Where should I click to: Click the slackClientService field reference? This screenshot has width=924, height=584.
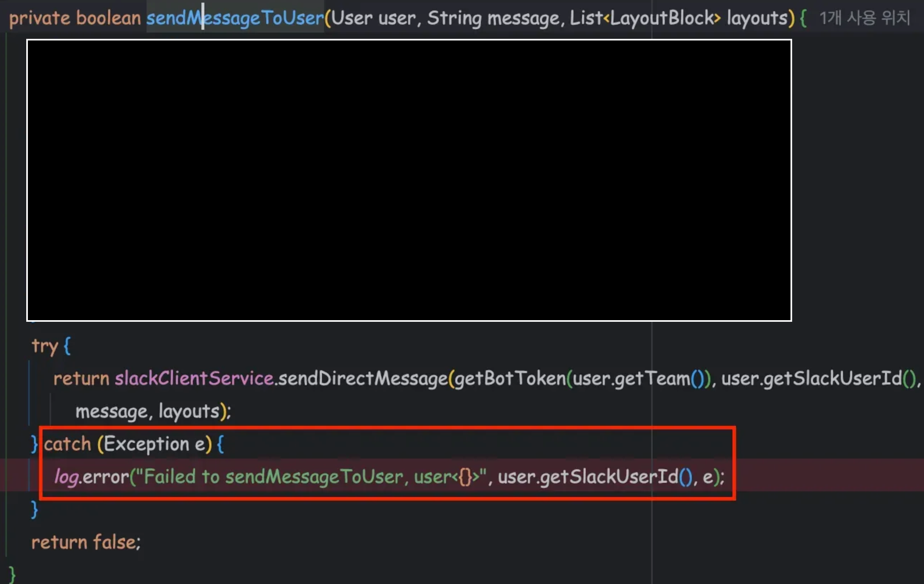(x=194, y=378)
